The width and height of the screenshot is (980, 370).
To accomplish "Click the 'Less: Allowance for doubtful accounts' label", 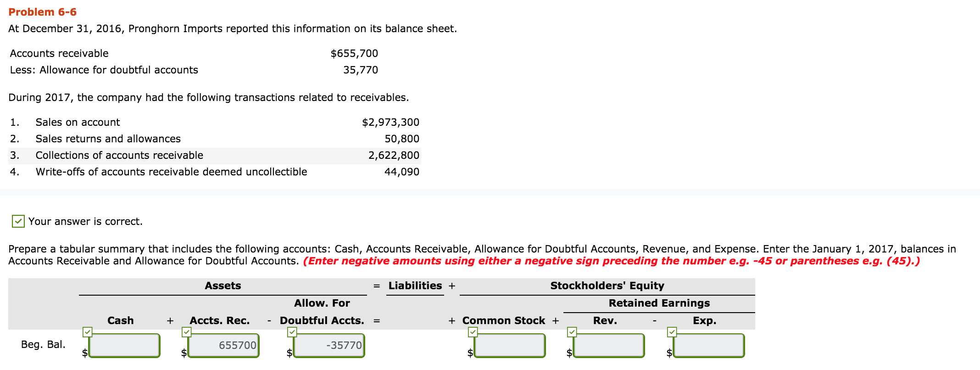I will [104, 70].
